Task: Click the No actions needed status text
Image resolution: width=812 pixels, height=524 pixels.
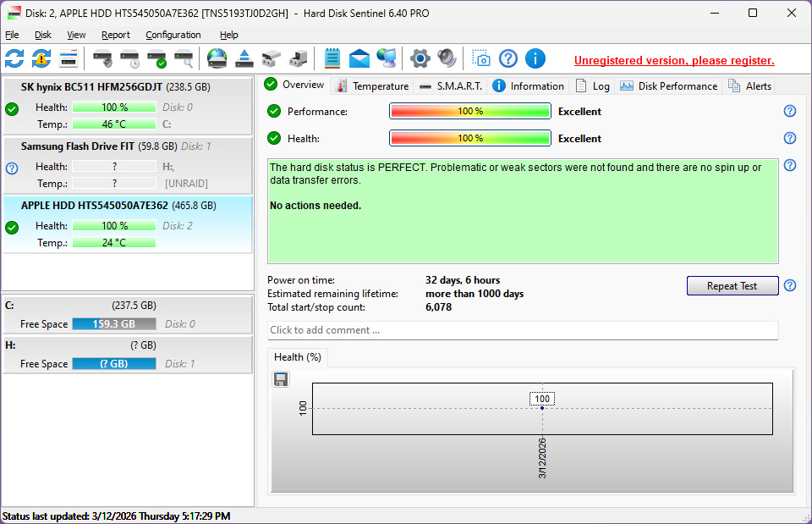Action: point(315,205)
